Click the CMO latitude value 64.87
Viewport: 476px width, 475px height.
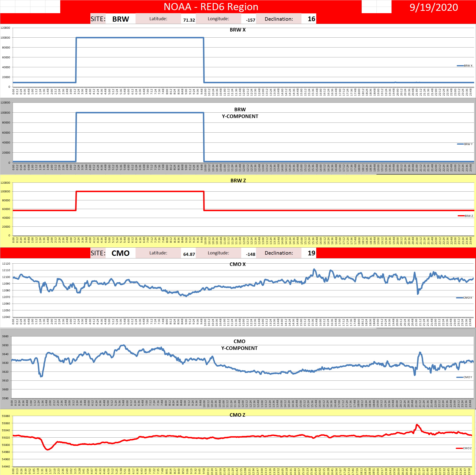[189, 254]
